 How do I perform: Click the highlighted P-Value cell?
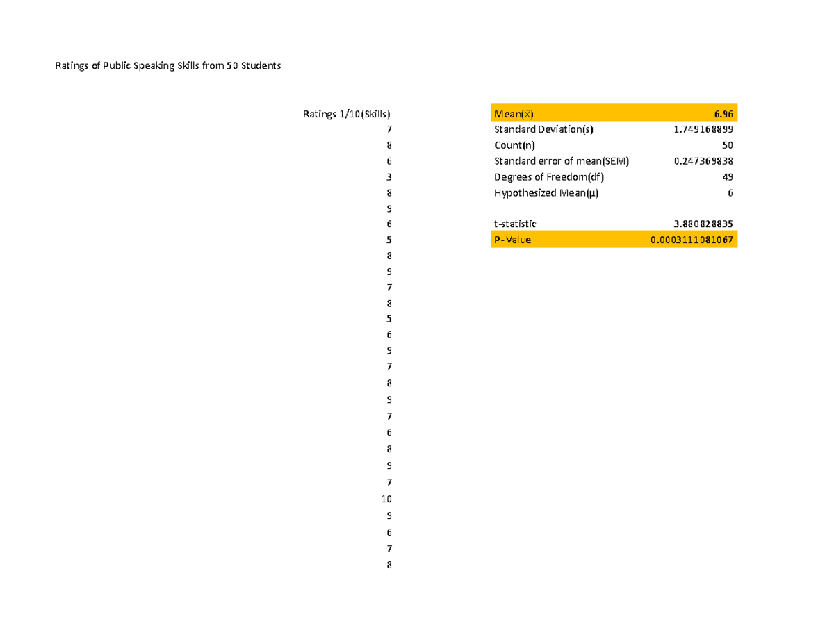(x=512, y=239)
